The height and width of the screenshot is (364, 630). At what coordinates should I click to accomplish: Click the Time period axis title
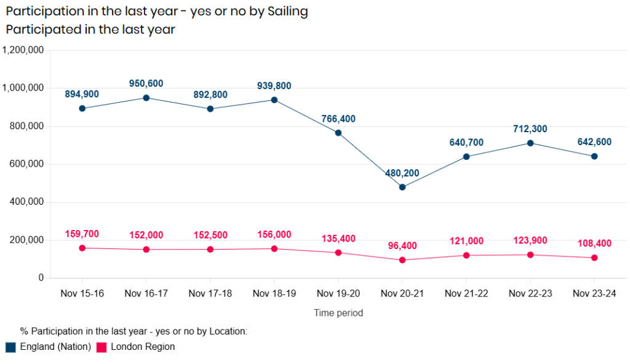pos(338,313)
